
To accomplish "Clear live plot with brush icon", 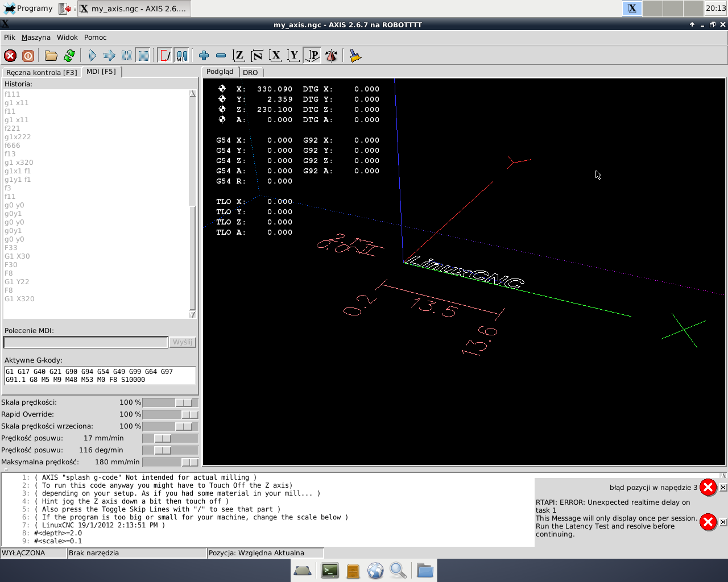I will (355, 56).
